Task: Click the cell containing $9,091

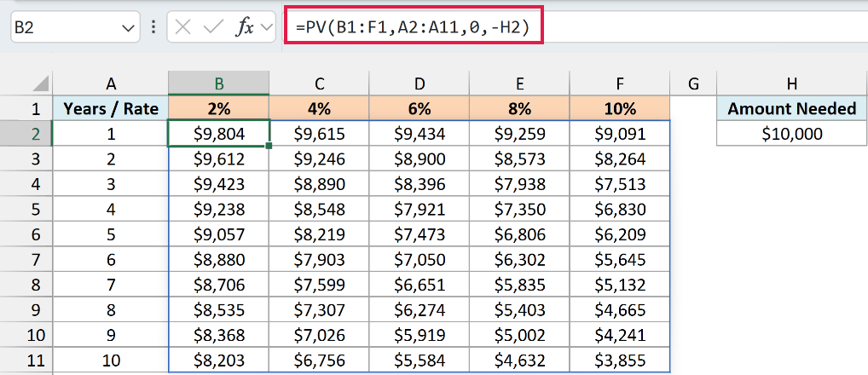Action: tap(620, 134)
